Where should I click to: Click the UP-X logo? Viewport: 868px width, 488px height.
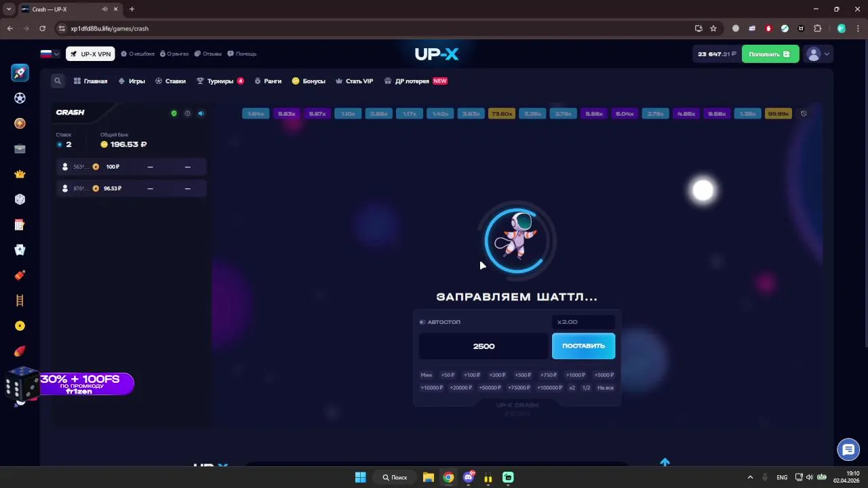pyautogui.click(x=437, y=54)
